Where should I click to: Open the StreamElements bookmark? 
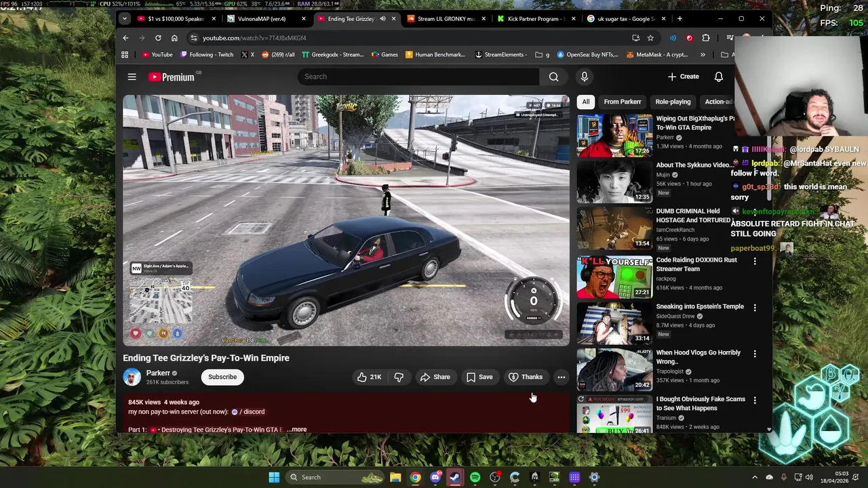[x=500, y=55]
